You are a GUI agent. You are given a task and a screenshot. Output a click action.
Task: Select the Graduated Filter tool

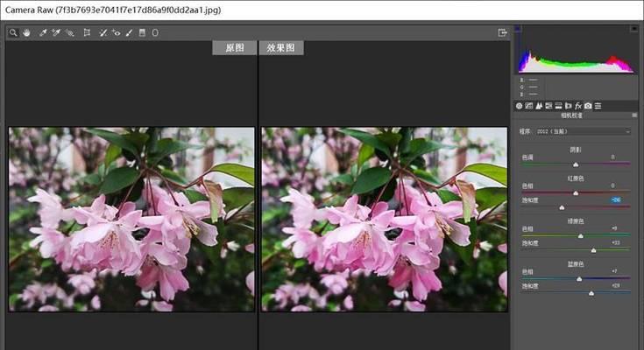click(142, 32)
